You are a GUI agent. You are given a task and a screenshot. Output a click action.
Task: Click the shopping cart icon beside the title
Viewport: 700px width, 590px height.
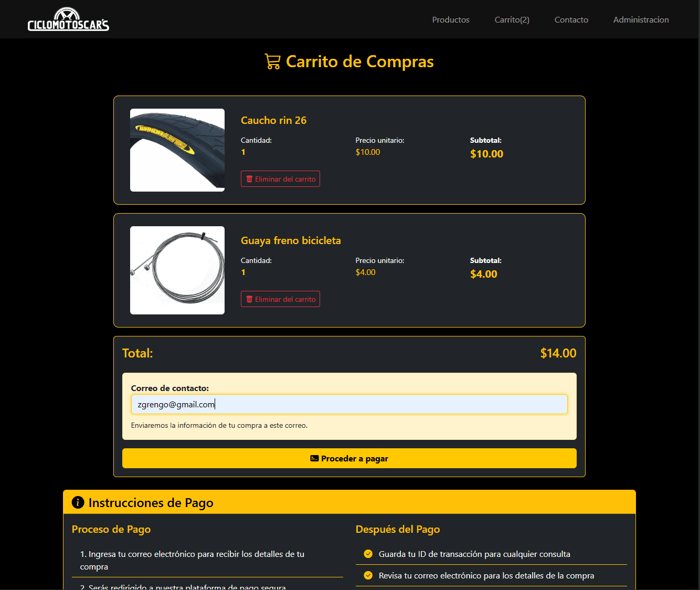(x=273, y=61)
